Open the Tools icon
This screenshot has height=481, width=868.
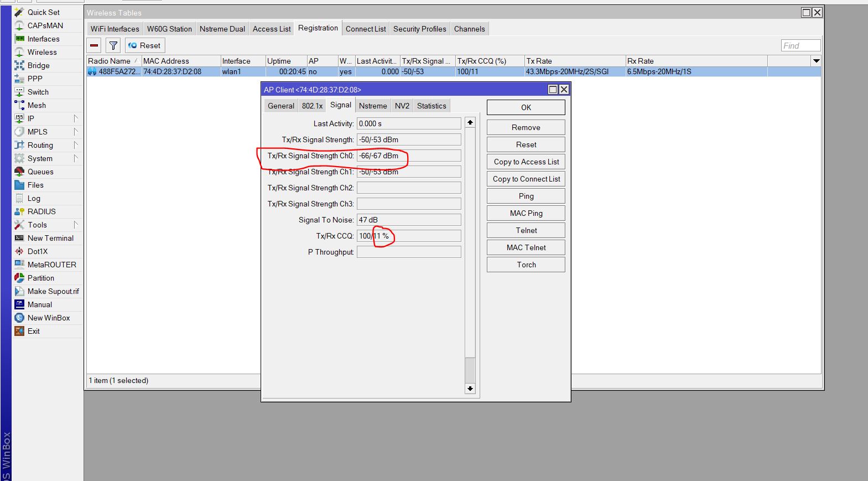(x=19, y=225)
